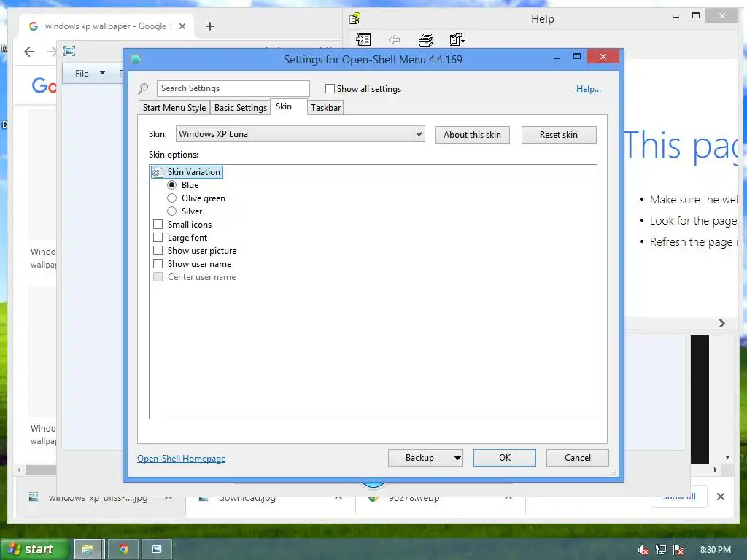Click the right chevron in the Help page

coord(721,323)
